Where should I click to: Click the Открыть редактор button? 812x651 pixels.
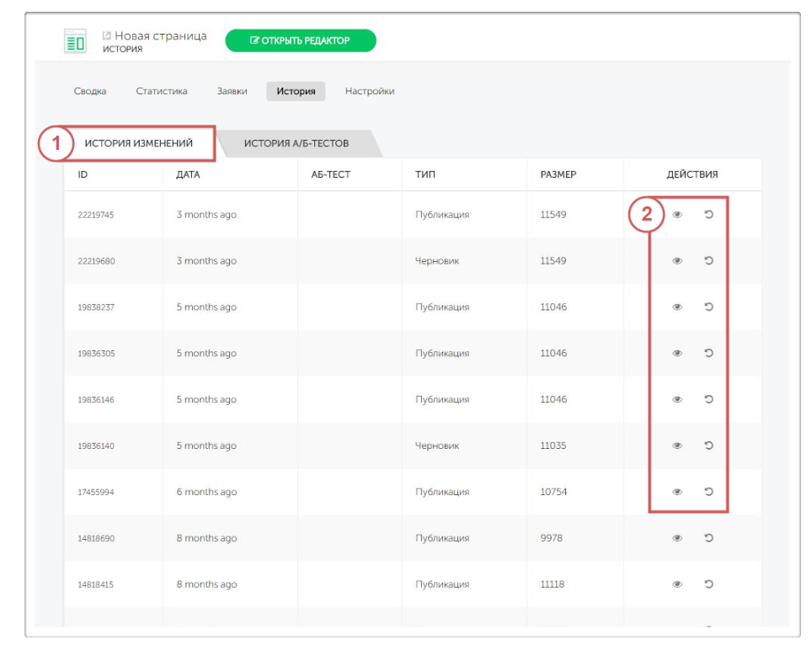[x=300, y=40]
